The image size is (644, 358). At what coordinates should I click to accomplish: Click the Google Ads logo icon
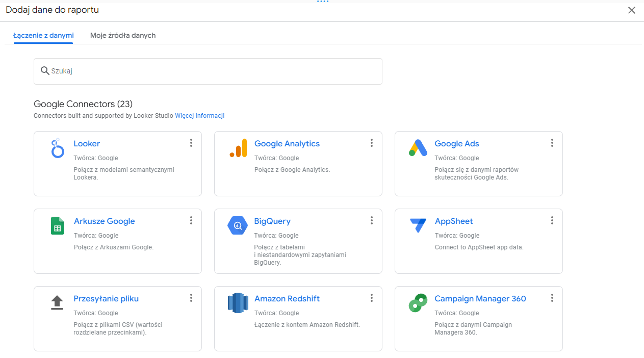click(418, 148)
